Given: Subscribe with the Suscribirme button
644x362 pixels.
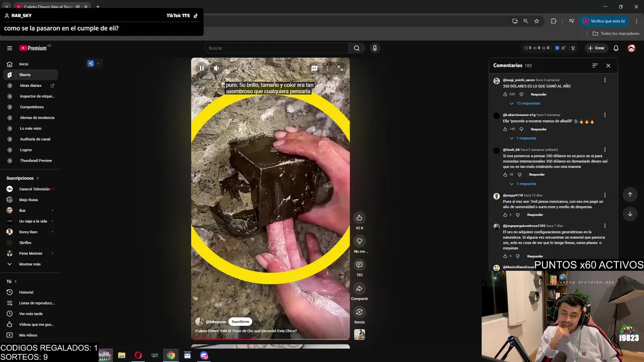Looking at the screenshot, I should (240, 322).
